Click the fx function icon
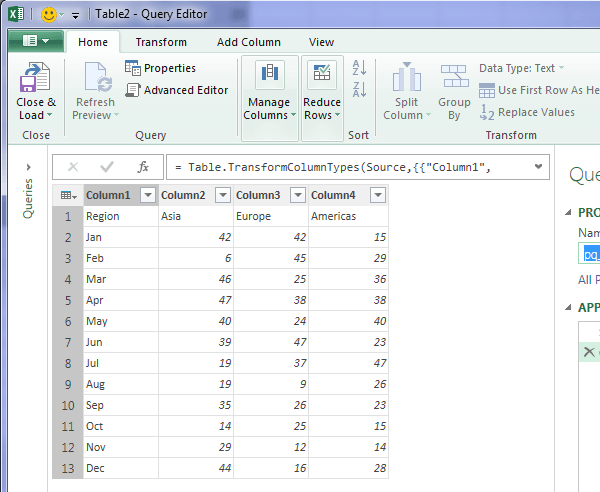This screenshot has height=492, width=600. tap(143, 167)
